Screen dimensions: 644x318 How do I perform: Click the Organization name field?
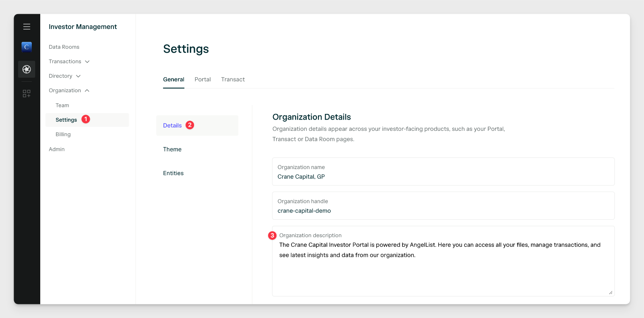click(443, 171)
